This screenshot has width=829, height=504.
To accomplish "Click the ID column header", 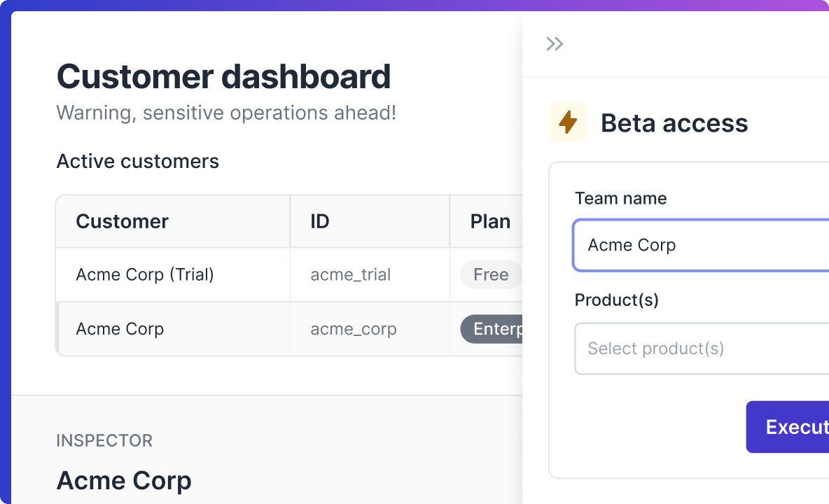I will click(320, 221).
